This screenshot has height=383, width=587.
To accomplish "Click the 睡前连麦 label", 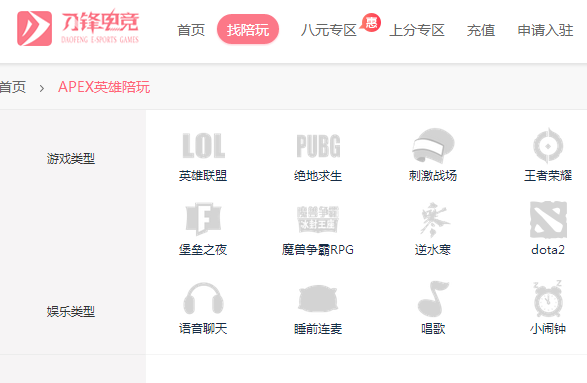I will (x=318, y=328).
